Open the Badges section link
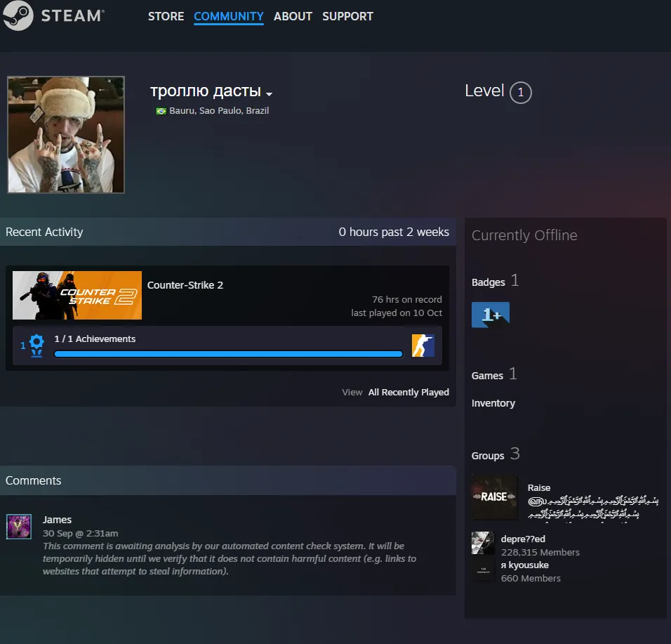 click(x=489, y=282)
